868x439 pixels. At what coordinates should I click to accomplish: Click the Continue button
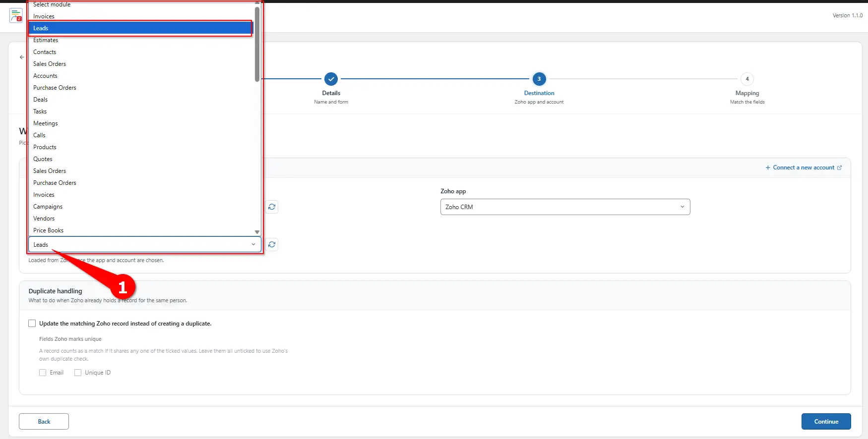(x=826, y=422)
